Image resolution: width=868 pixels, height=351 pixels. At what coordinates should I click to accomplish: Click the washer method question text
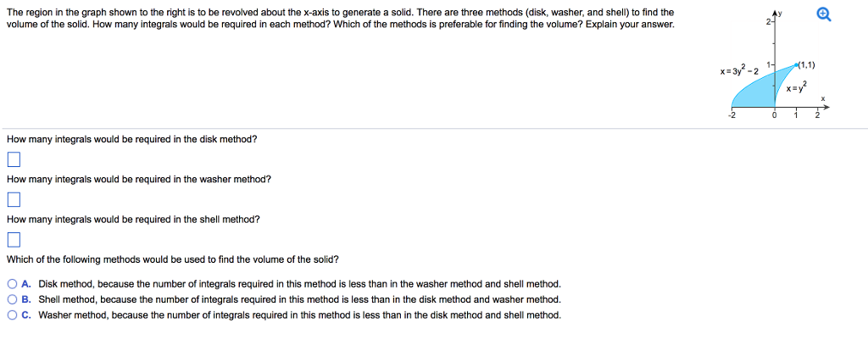(138, 179)
